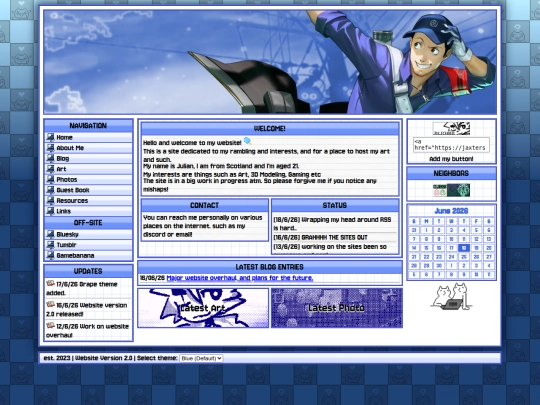Screen dimensions: 540x405
Task: Click the button embed code text field
Action: click(x=451, y=145)
